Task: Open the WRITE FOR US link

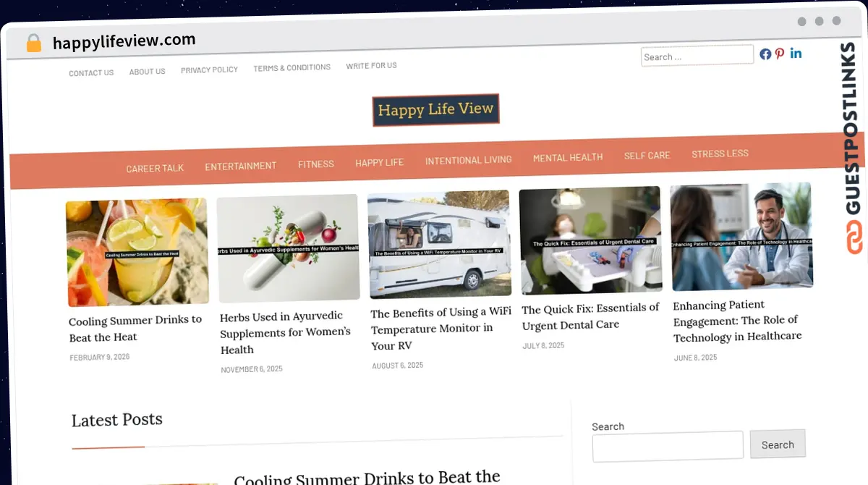Action: click(x=371, y=65)
